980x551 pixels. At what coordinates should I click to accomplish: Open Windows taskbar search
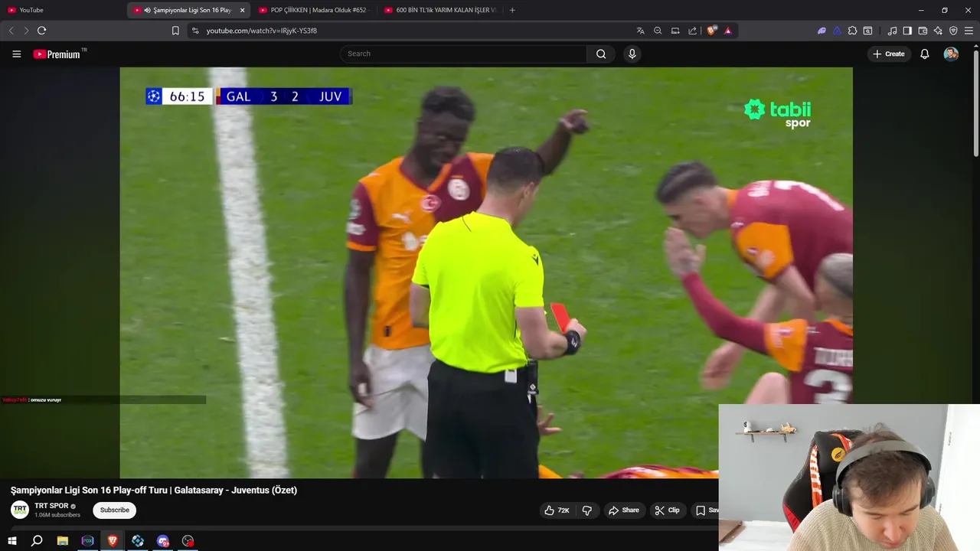[x=37, y=541]
